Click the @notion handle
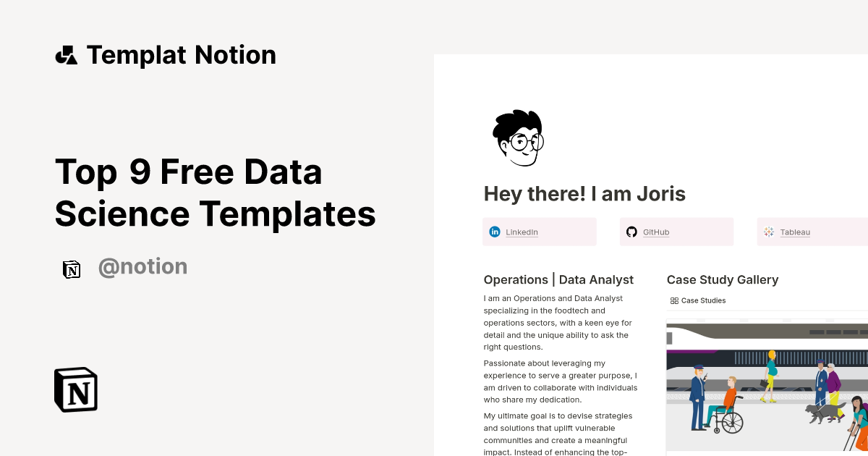 (142, 266)
